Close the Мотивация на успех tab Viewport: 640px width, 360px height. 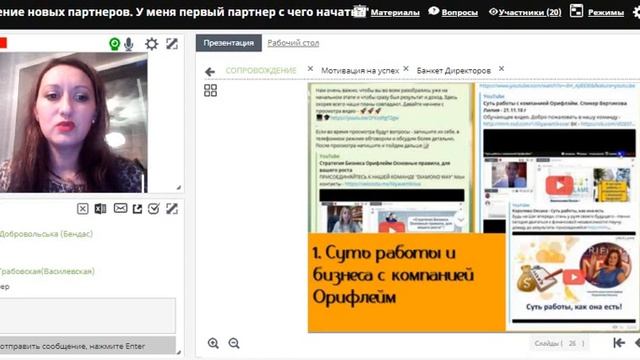click(x=406, y=69)
